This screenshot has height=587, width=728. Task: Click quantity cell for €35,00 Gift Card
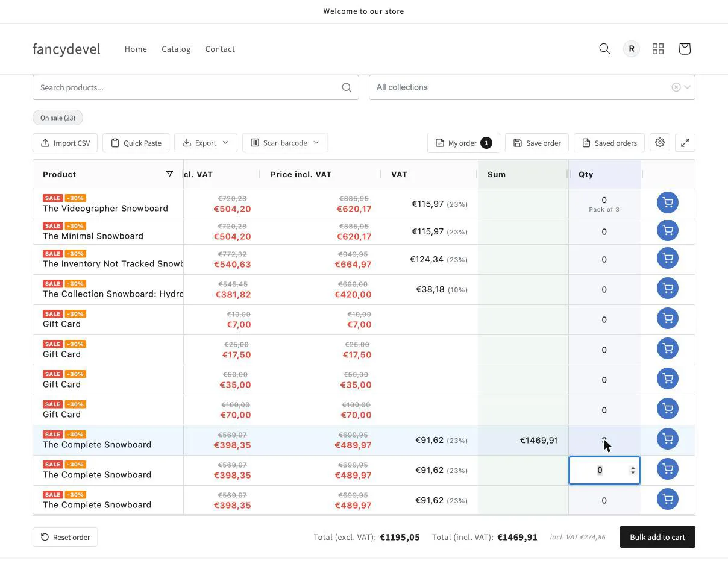604,380
